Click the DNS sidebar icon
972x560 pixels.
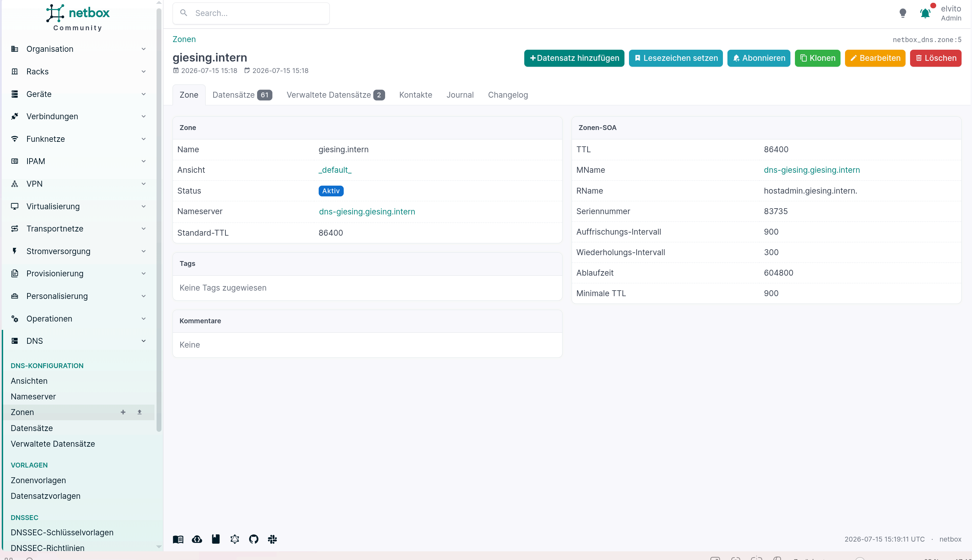tap(15, 341)
